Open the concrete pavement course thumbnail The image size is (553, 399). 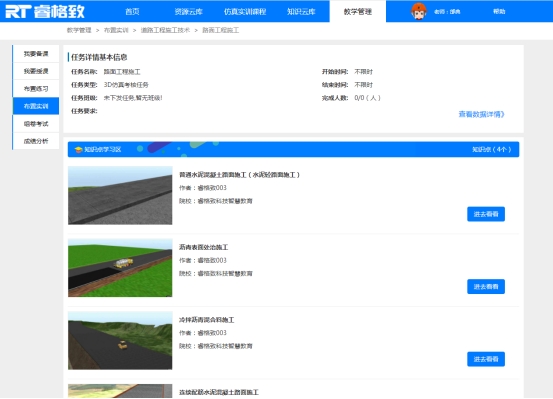120,195
